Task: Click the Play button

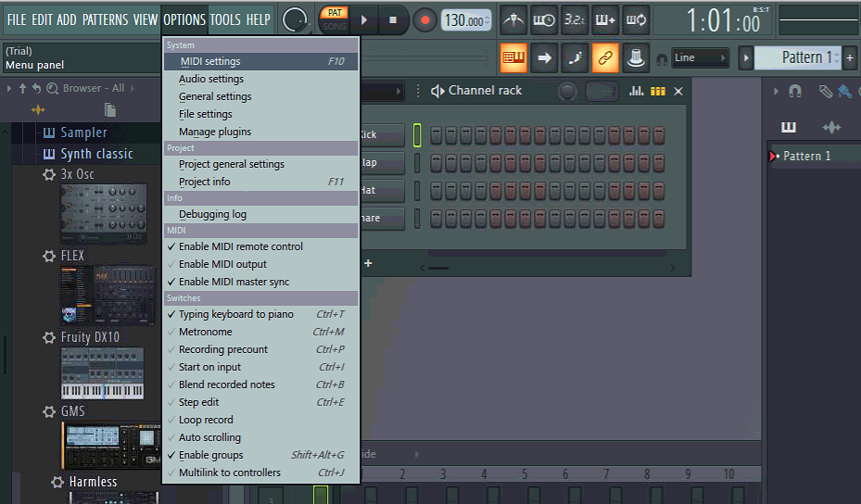Action: [x=363, y=20]
